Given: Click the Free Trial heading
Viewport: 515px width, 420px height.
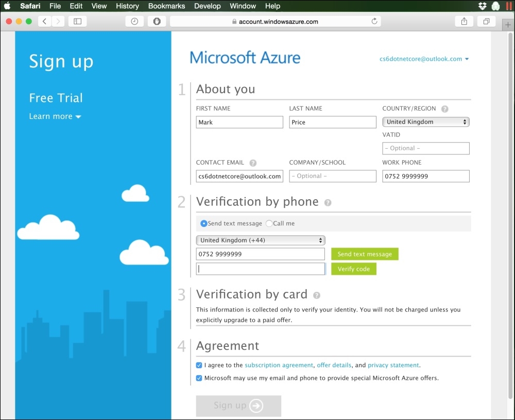Looking at the screenshot, I should coord(56,98).
